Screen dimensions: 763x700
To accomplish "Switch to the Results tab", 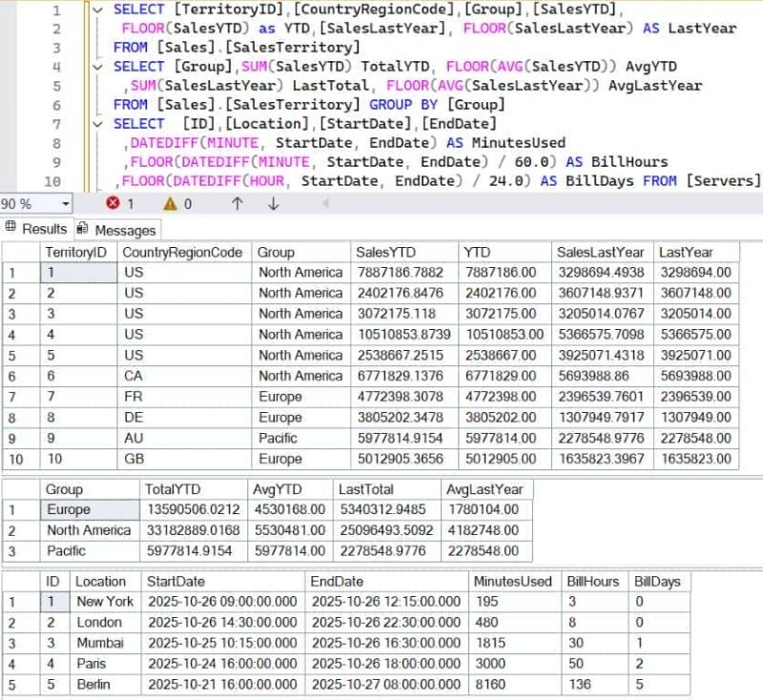I will (x=37, y=228).
